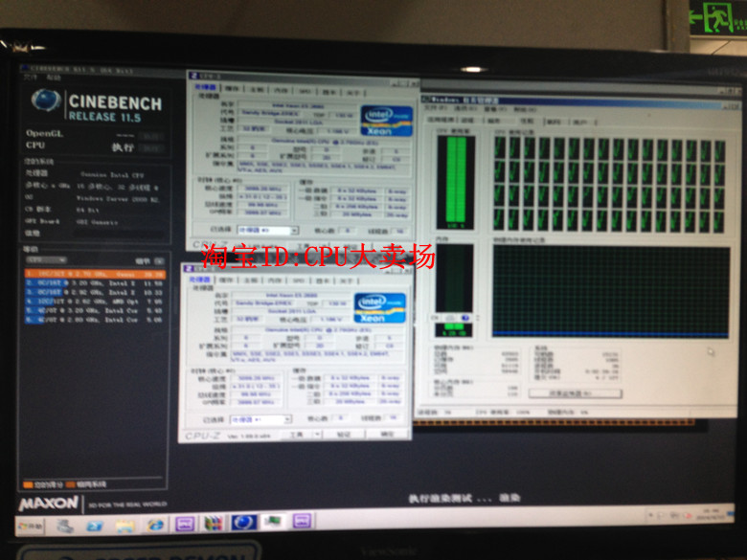Open 主板 mainboard tab in upper CPU-Z window

257,90
